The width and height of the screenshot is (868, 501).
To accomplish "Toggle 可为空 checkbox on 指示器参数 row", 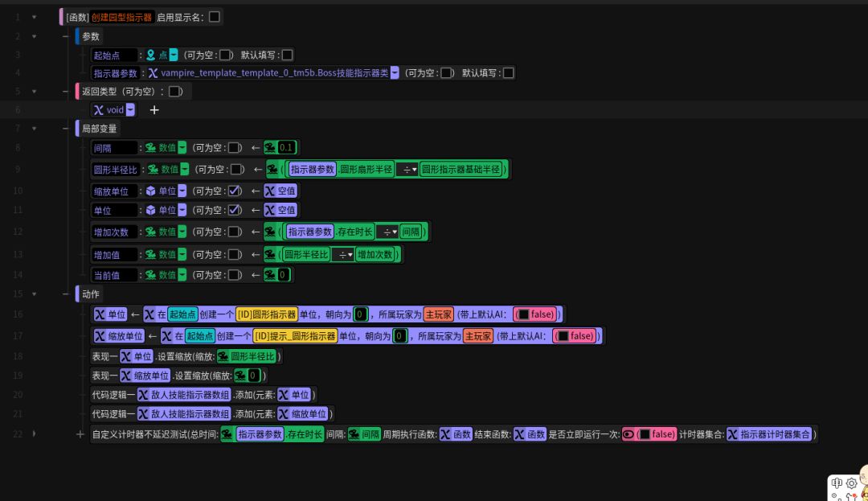I will tap(445, 72).
